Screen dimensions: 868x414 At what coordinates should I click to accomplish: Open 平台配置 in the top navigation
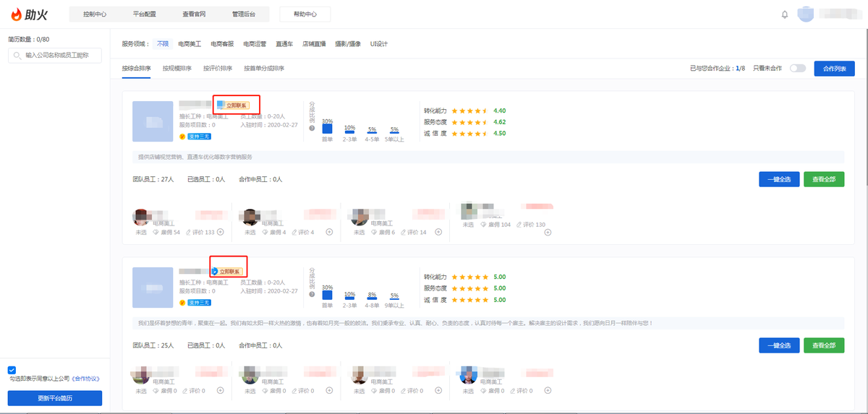click(145, 14)
